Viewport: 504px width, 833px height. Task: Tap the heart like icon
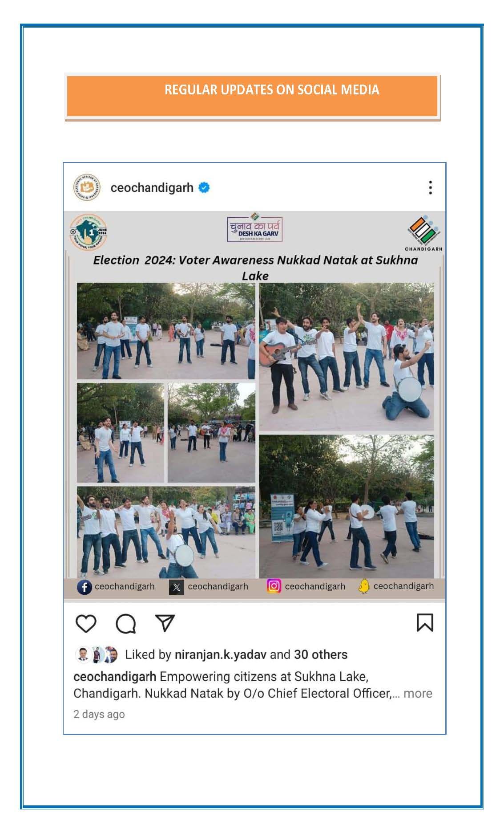click(86, 623)
